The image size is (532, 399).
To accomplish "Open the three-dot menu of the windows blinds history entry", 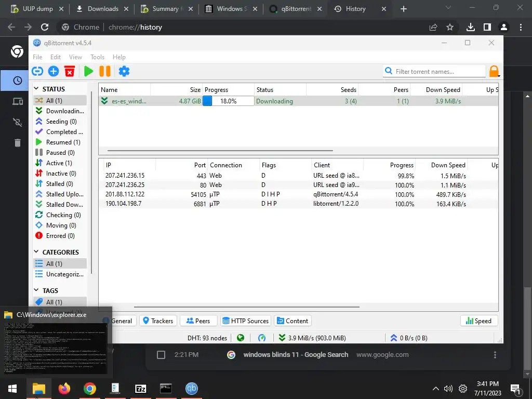I will [495, 355].
